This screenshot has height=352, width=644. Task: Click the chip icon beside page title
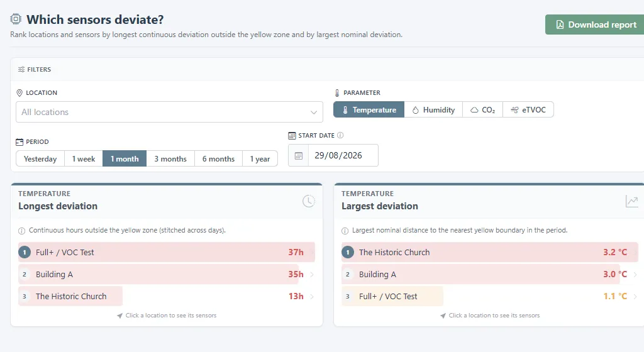click(16, 19)
